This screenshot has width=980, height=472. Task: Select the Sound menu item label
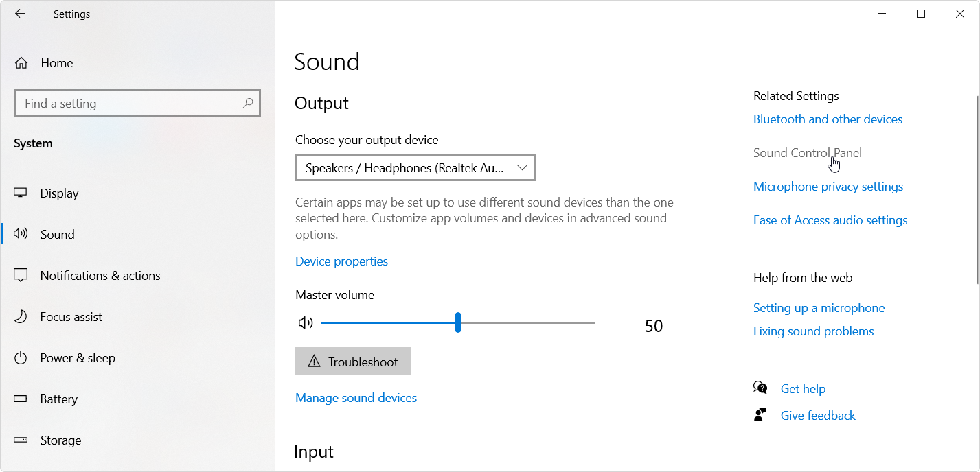57,235
